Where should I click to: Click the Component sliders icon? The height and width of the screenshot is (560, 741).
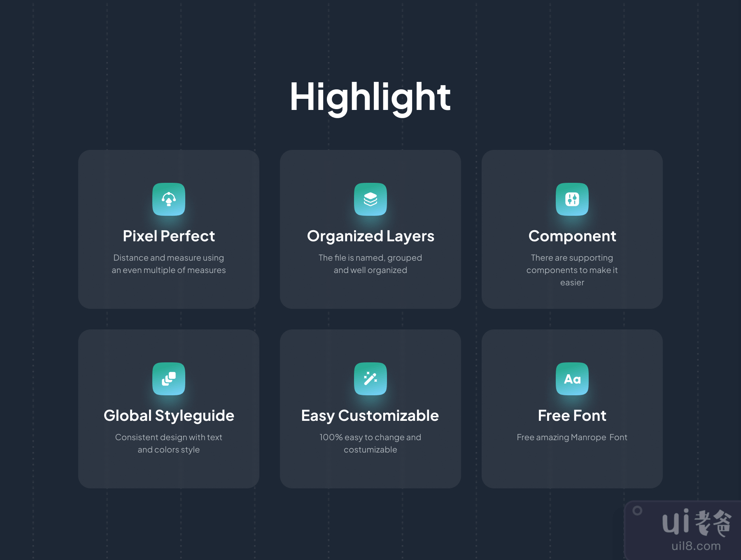(x=572, y=199)
